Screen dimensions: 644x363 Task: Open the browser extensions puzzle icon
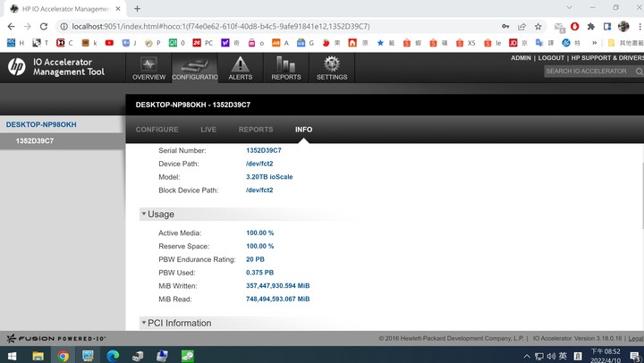click(x=591, y=27)
